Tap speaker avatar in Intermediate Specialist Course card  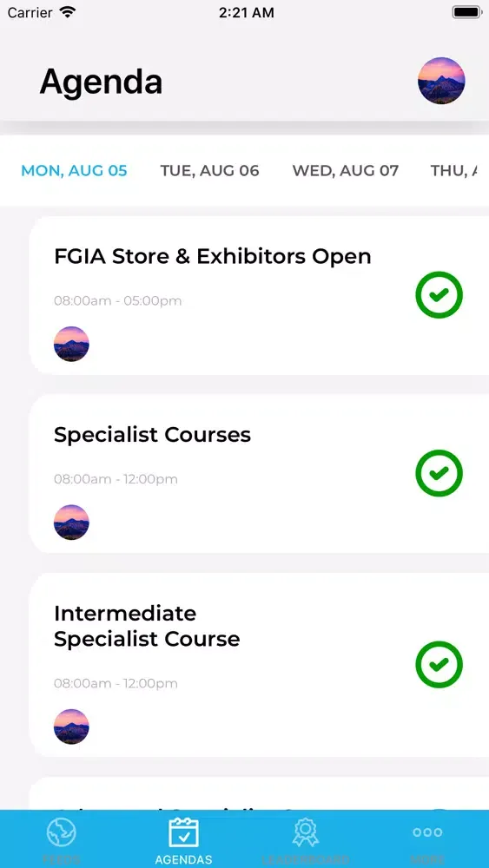[x=71, y=727]
